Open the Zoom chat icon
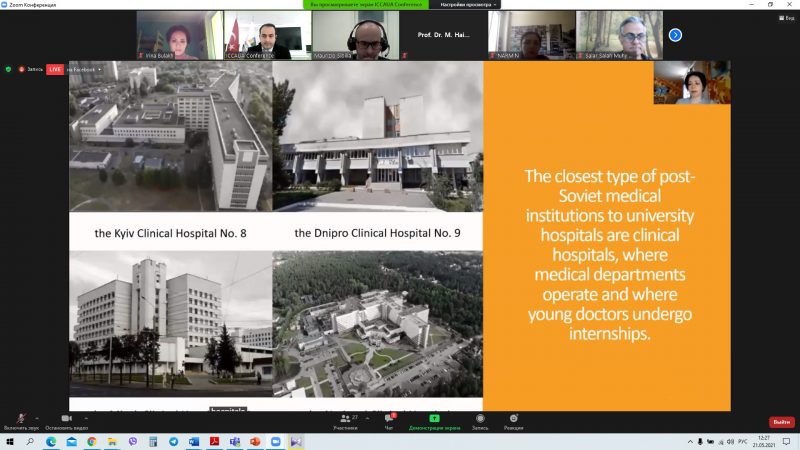The height and width of the screenshot is (450, 800). (388, 418)
